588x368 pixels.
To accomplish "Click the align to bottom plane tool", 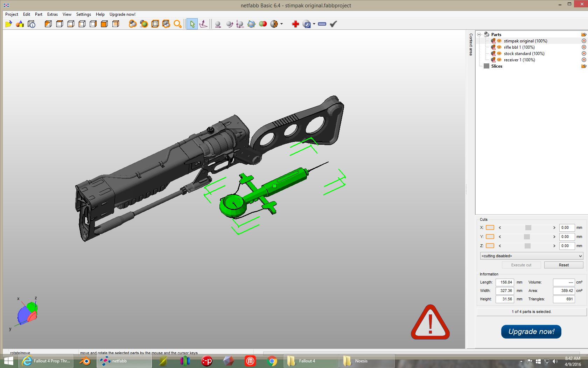I will click(x=203, y=24).
